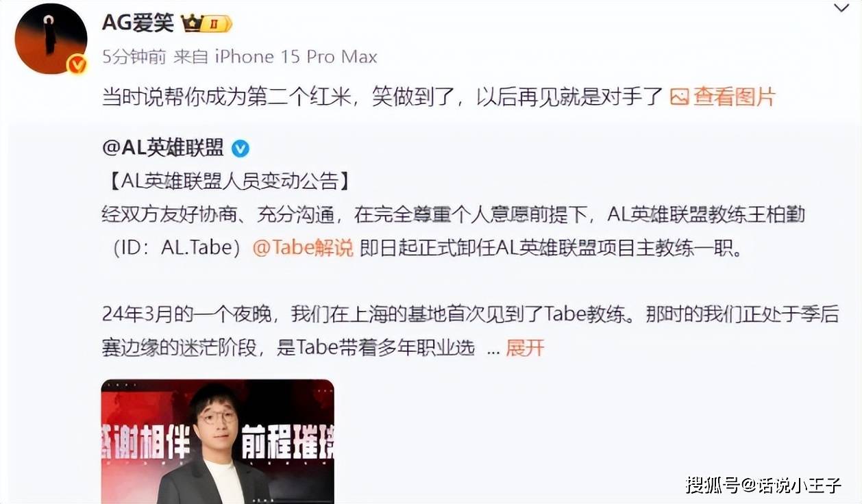The width and height of the screenshot is (862, 504).
Task: Click the (ID:AL.Tabe) text
Action: (177, 248)
